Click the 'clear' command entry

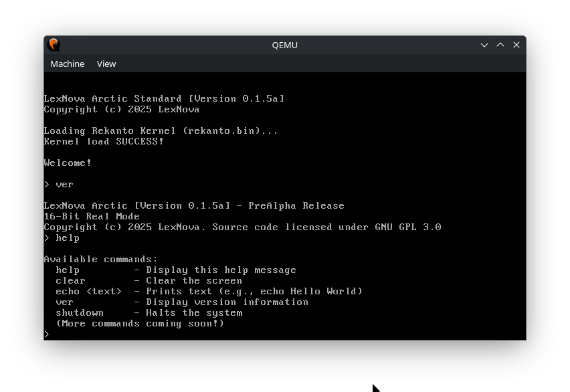[x=70, y=280]
